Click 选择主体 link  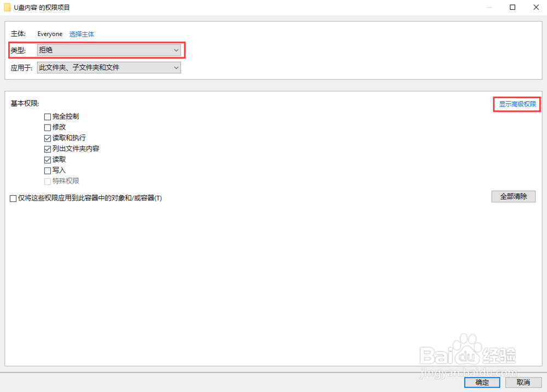pos(82,34)
